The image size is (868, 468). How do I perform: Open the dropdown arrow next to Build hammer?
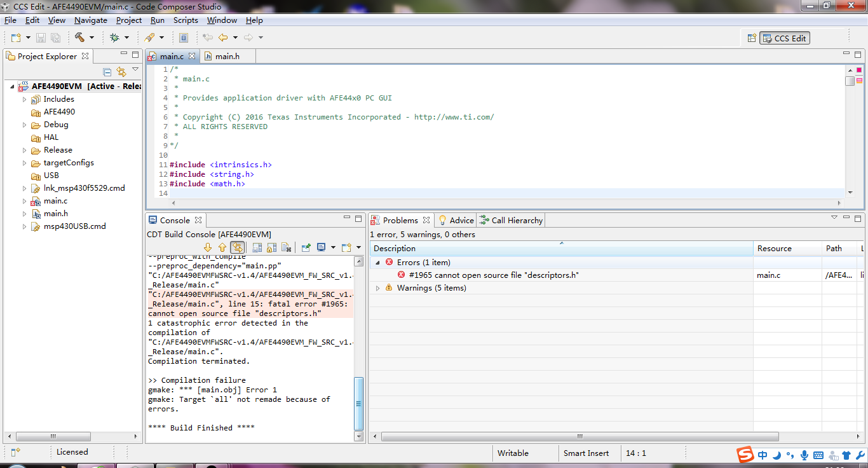click(x=92, y=38)
